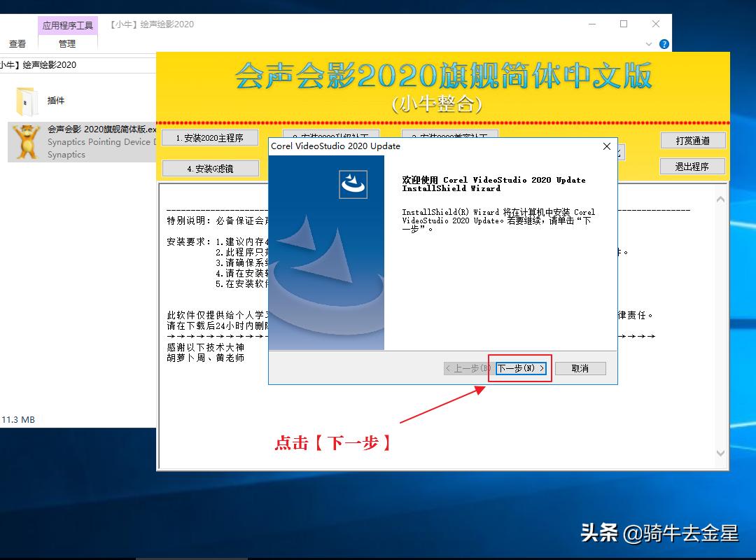Click the scrollbar down arrow

[x=720, y=454]
